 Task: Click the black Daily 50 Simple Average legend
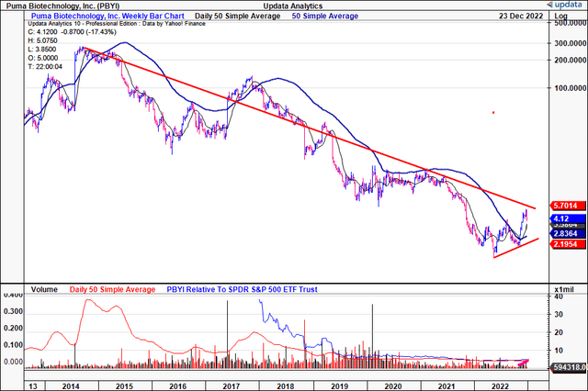point(238,17)
